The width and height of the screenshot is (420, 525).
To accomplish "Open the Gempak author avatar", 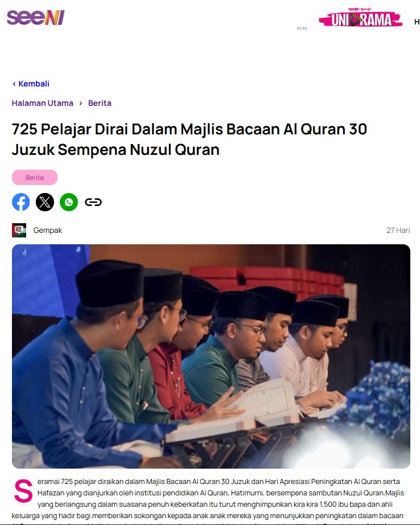I will click(x=19, y=231).
